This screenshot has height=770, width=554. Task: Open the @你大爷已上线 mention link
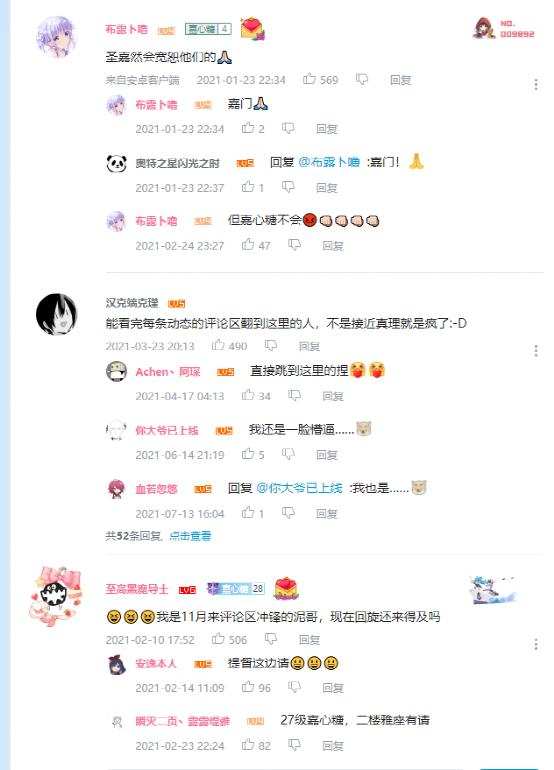[x=299, y=488]
